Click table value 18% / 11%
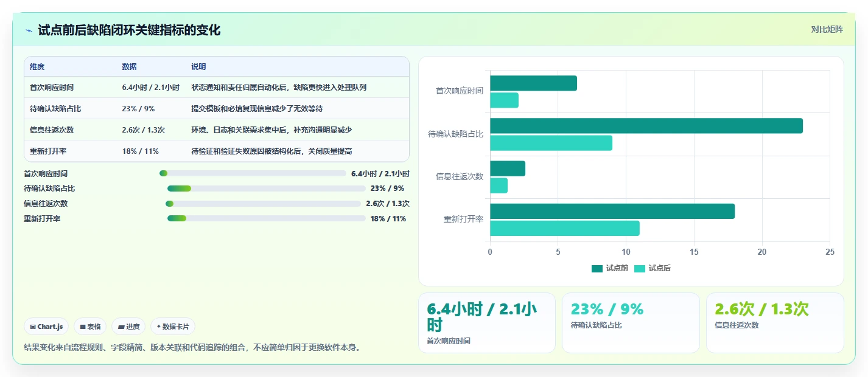The width and height of the screenshot is (868, 377). pos(141,151)
